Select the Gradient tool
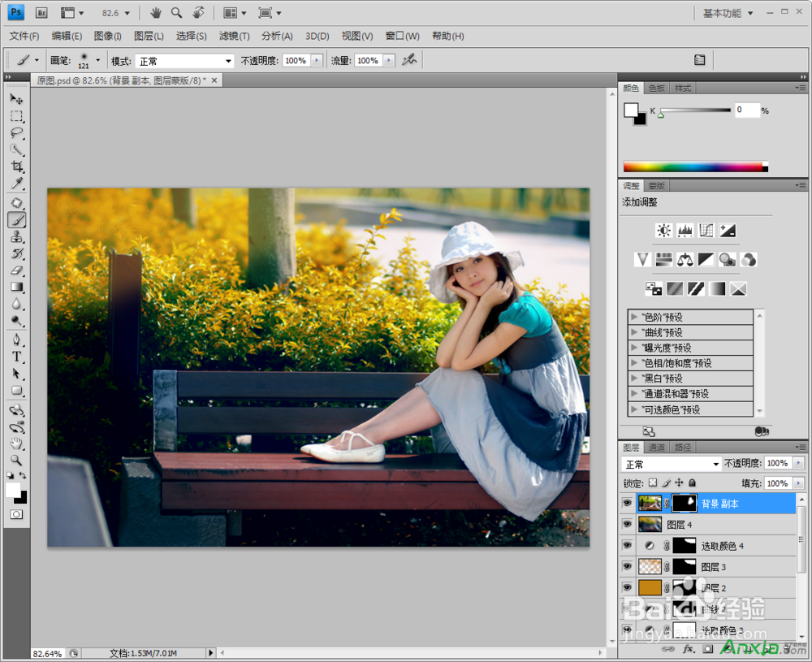 tap(16, 287)
